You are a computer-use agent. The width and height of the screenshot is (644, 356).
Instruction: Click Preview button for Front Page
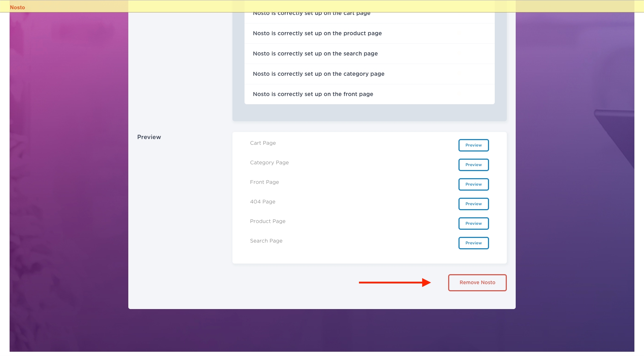tap(473, 184)
